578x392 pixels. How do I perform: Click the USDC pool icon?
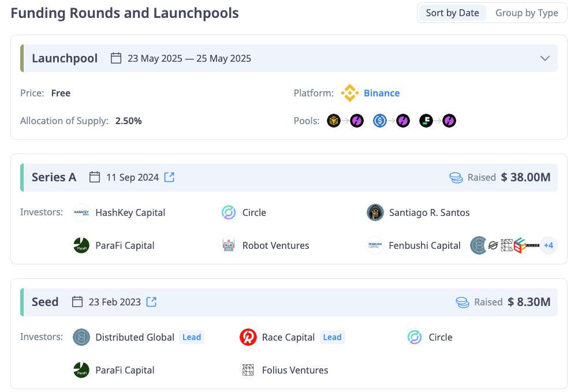click(x=380, y=121)
